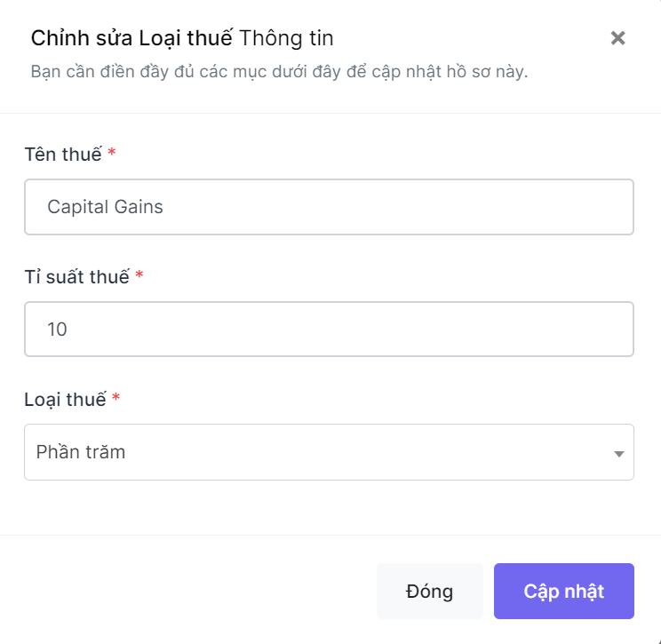Screen dimensions: 661x644
Task: Place cursor on the tax rate value 10
Action: pyautogui.click(x=57, y=330)
